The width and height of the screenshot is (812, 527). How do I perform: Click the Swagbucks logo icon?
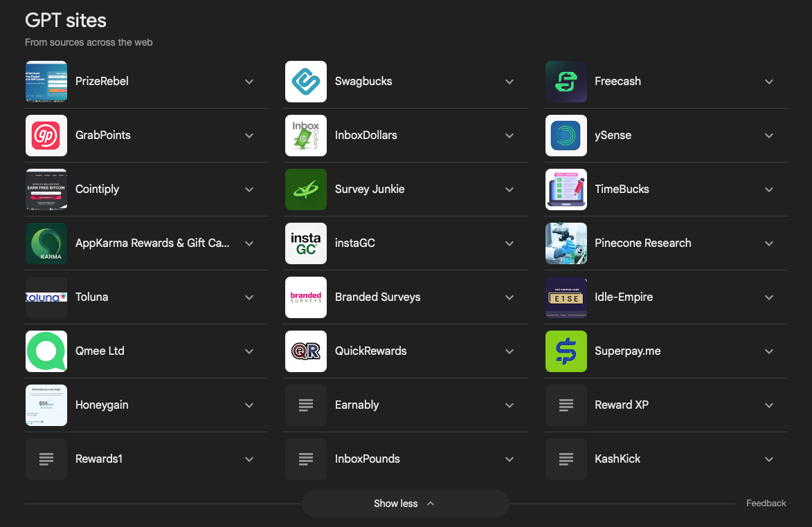(x=306, y=82)
